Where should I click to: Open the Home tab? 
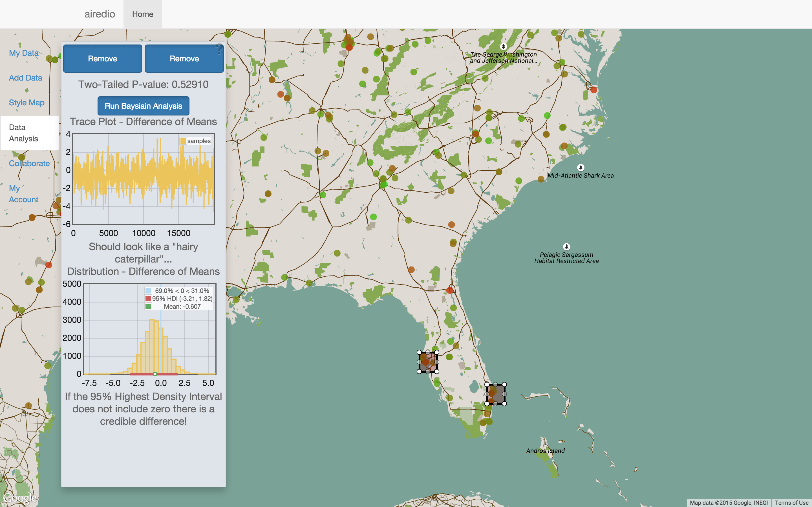[143, 14]
